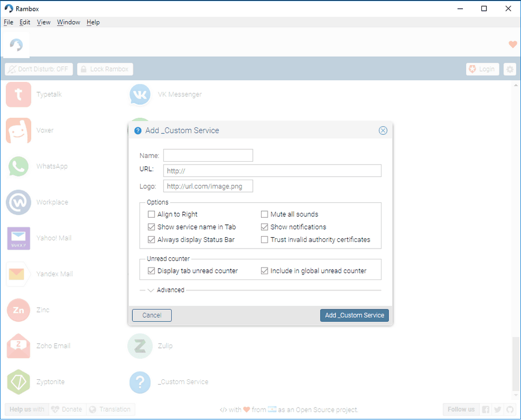
Task: Click into the Name input field
Action: [208, 156]
